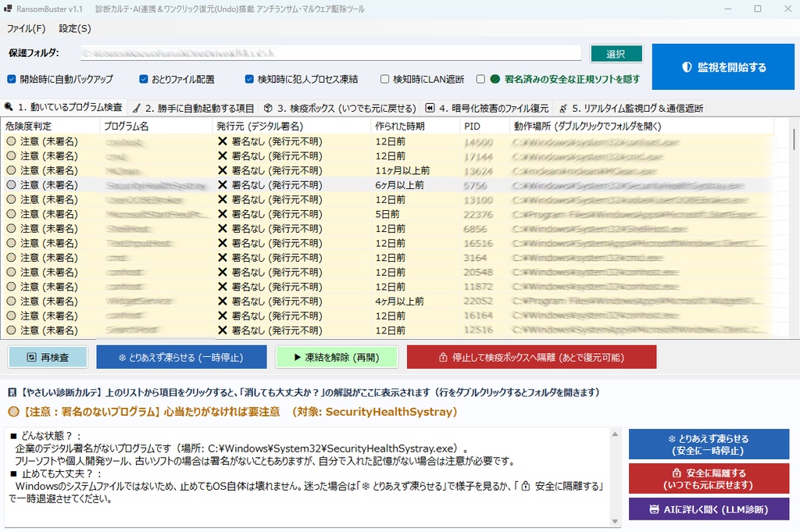Click the rewind icon on ファイル復元 tab

tap(430, 108)
